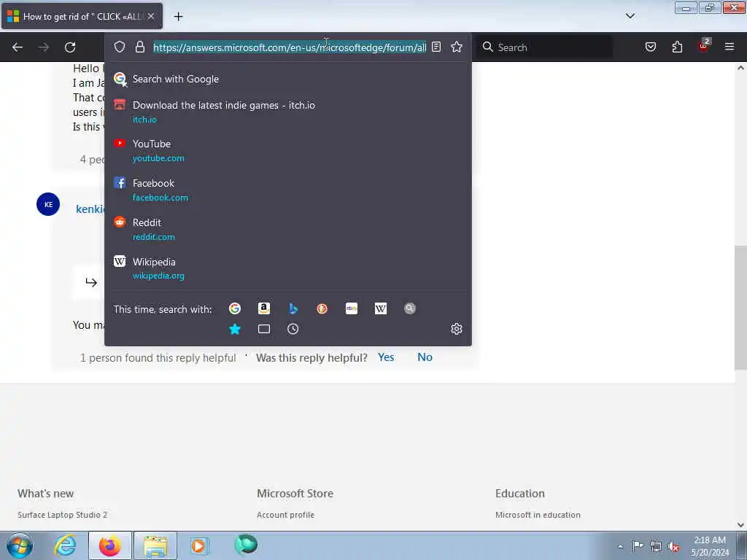Select the 'How to get rid of' tab
The image size is (747, 560).
(82, 16)
